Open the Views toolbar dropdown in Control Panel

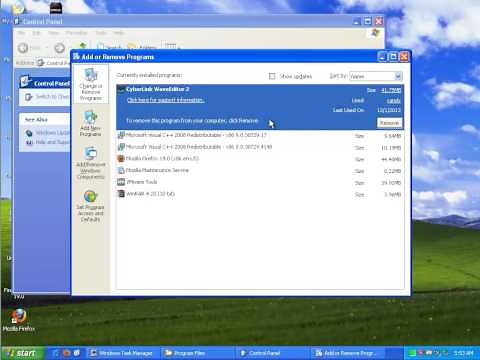click(x=171, y=47)
